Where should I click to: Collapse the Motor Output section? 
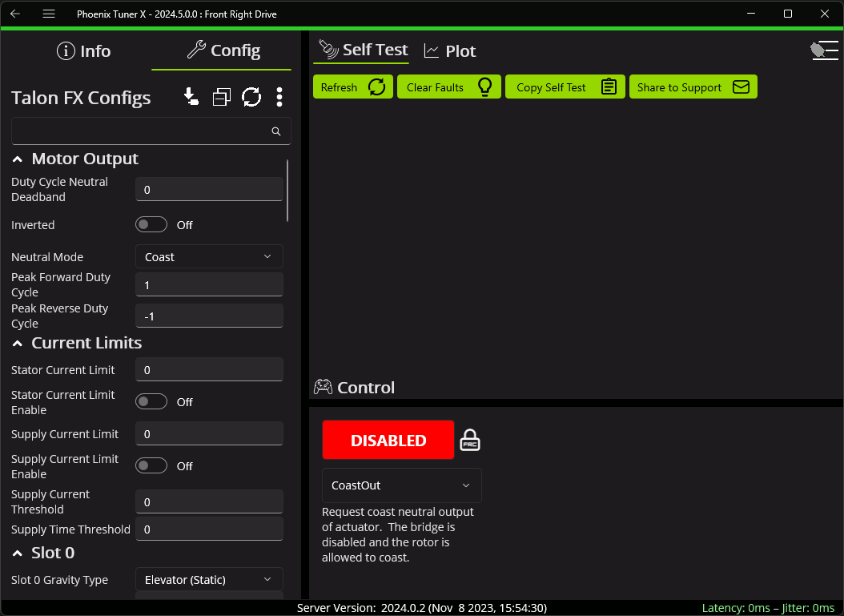pos(18,159)
